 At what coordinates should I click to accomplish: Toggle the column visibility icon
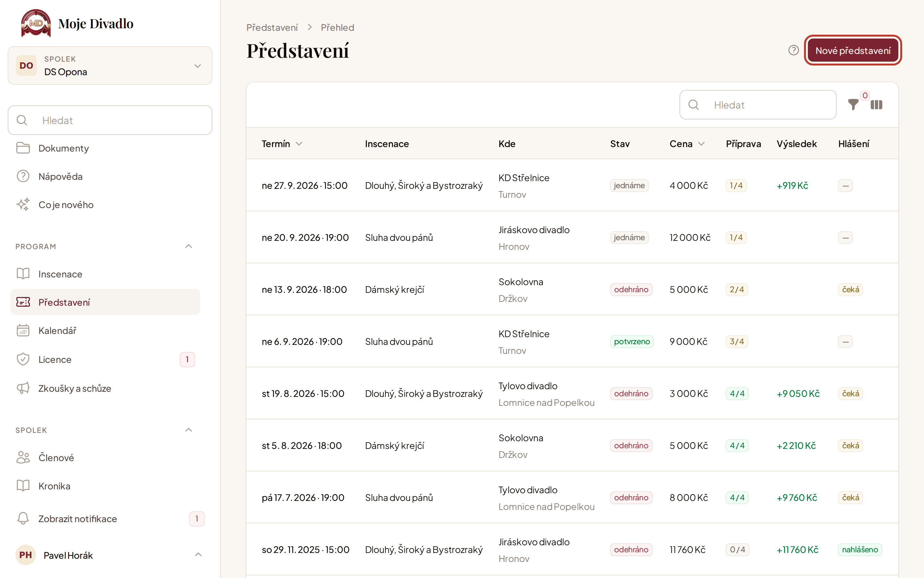click(876, 104)
